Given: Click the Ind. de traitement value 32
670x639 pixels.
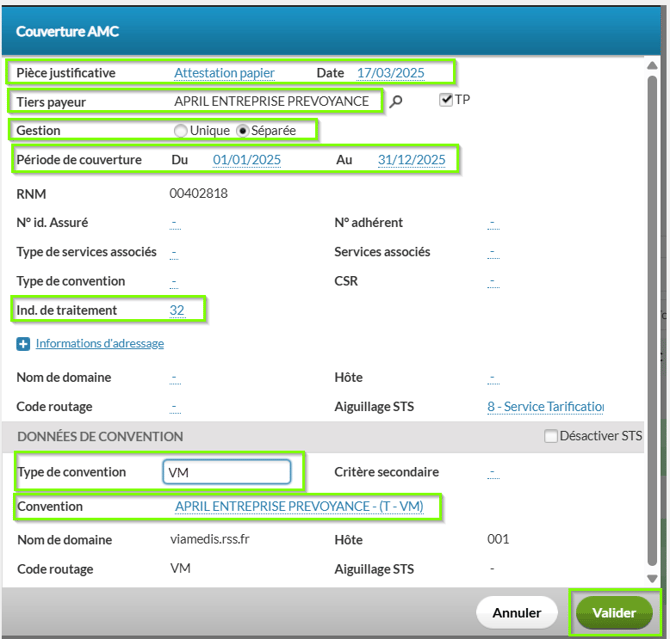Looking at the screenshot, I should (177, 311).
